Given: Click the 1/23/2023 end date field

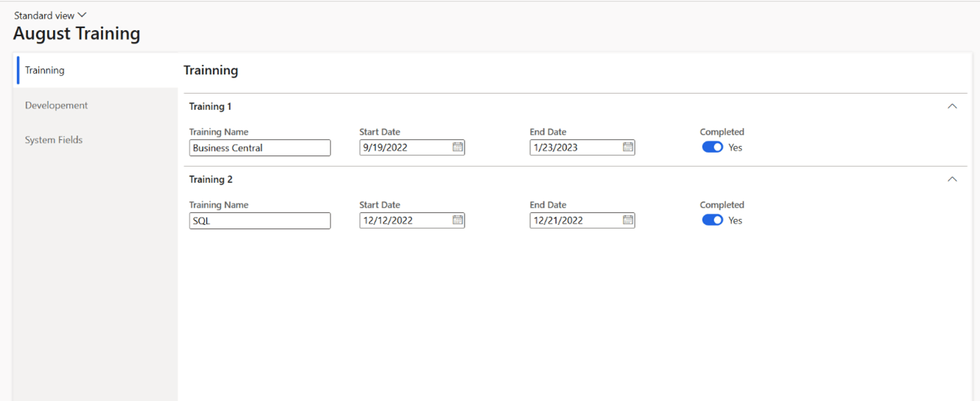Looking at the screenshot, I should [x=574, y=147].
